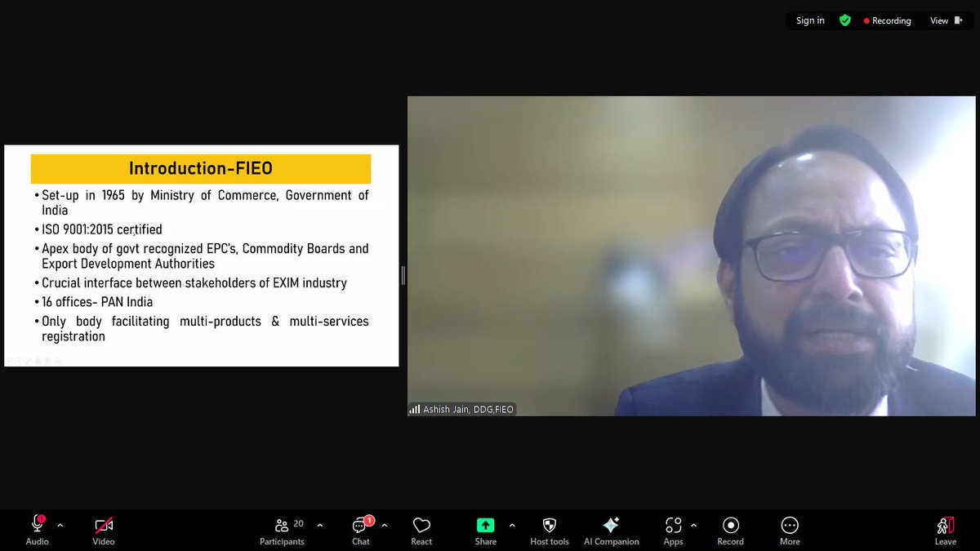Viewport: 980px width, 551px height.
Task: Open View layout menu
Action: (x=946, y=20)
